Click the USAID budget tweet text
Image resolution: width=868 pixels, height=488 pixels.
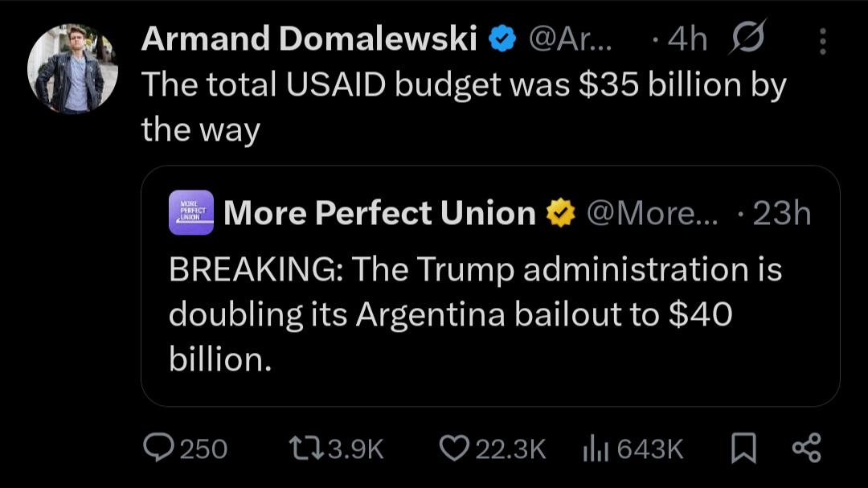click(462, 106)
